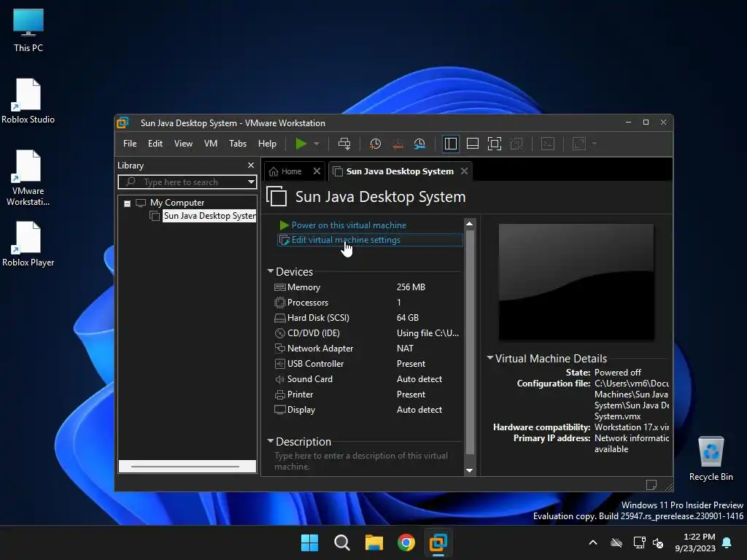This screenshot has width=747, height=560.
Task: Open the Snapshot Manager toolbar icon
Action: (x=419, y=144)
